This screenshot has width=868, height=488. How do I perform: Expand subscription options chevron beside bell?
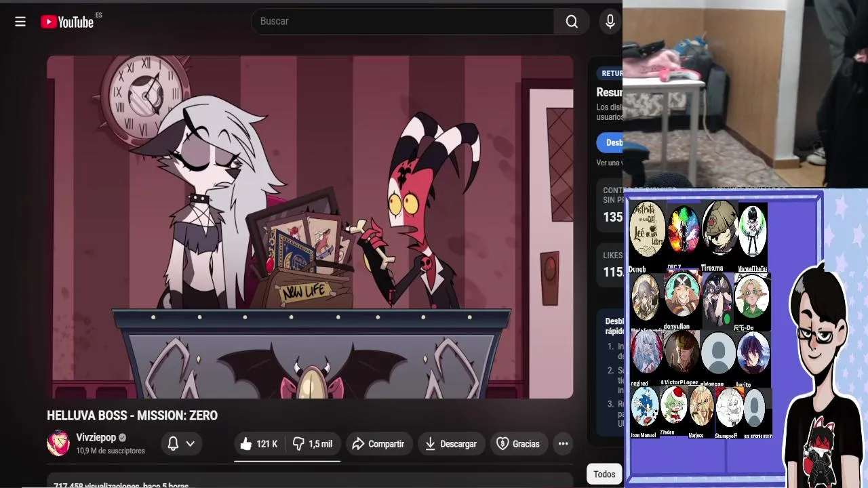tap(191, 444)
